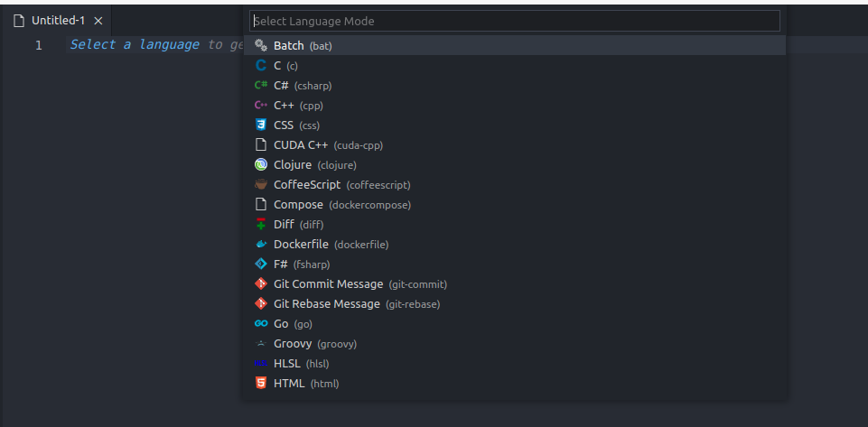Click the Clojure logo icon
This screenshot has height=427, width=868.
click(x=261, y=164)
